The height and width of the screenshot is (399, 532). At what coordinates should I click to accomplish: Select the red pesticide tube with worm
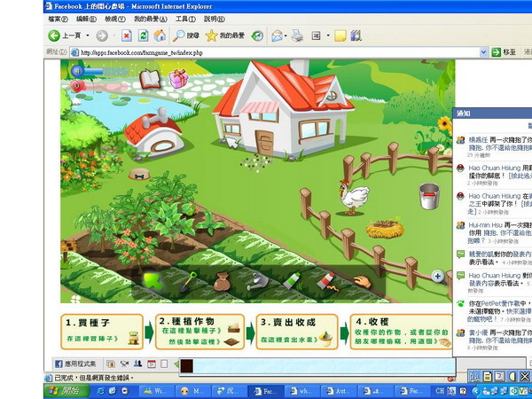pos(327,282)
